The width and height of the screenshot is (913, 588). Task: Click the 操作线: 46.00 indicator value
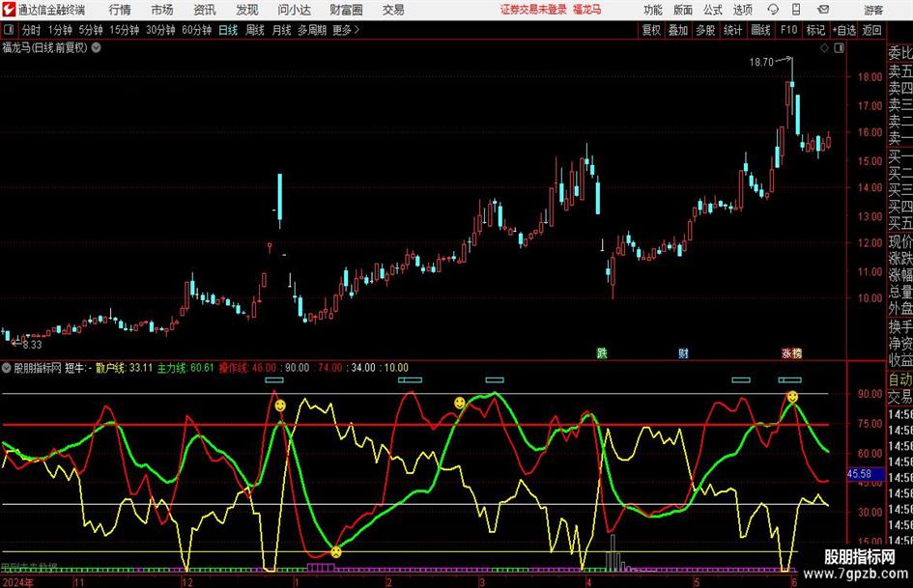pyautogui.click(x=248, y=368)
